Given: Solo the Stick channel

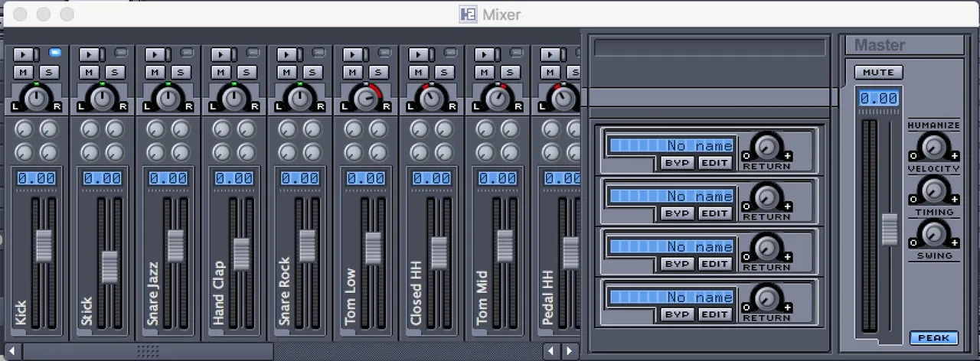Looking at the screenshot, I should 114,72.
